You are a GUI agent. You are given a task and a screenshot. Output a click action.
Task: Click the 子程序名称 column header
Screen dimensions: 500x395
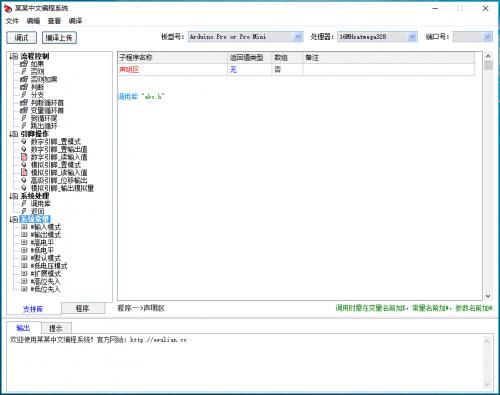(173, 57)
